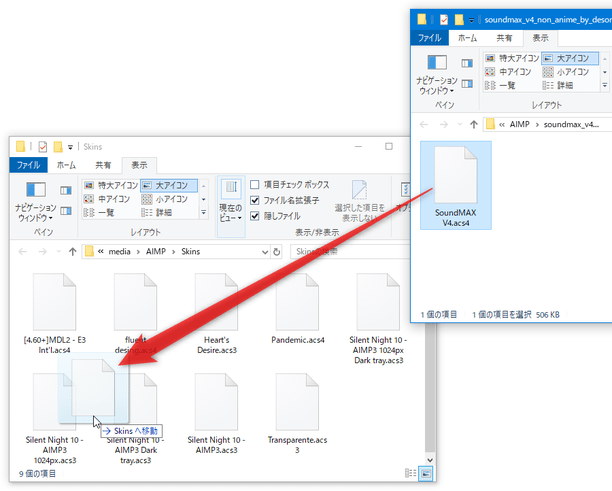Select SoundMAX V4.acs4 file
Viewport: 612px width, 491px height.
tap(455, 185)
